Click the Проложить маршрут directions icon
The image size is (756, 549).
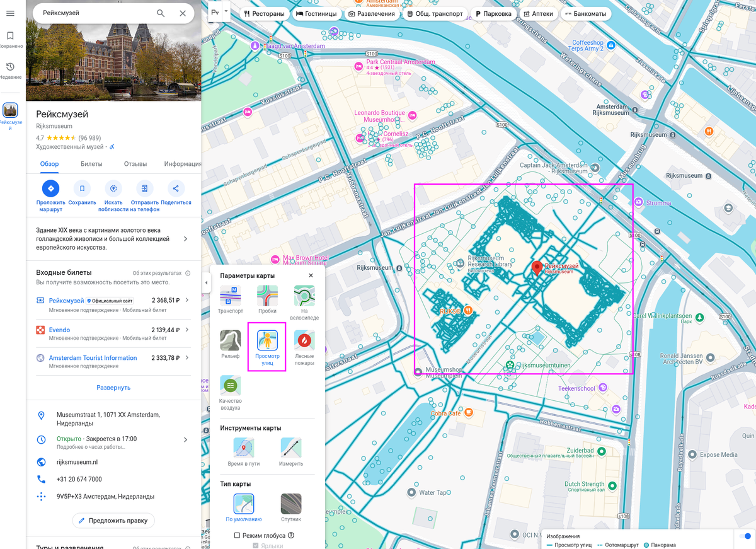[x=51, y=188]
